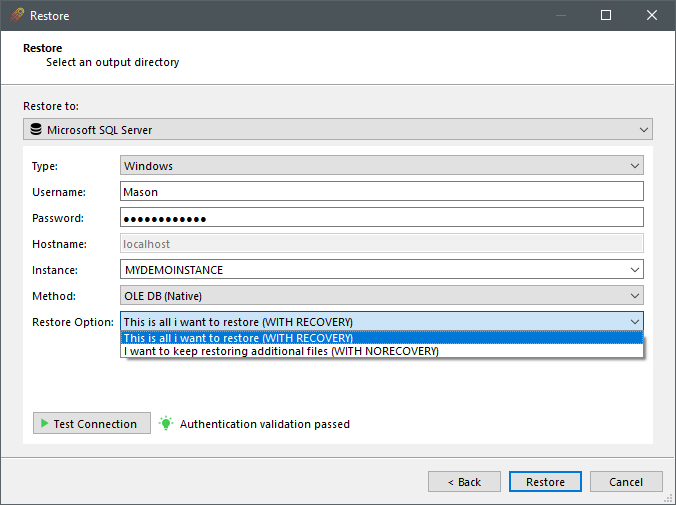Click the Username field containing Mason

(x=381, y=191)
